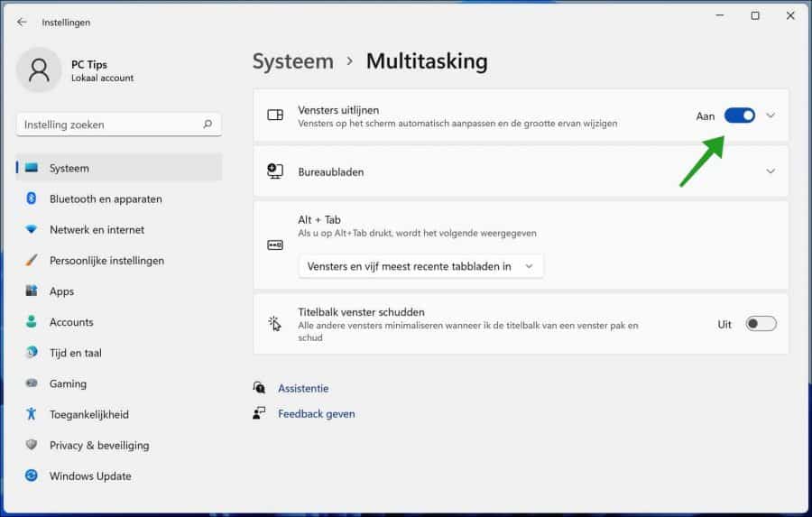
Task: Click the search magnifier icon
Action: [x=208, y=125]
